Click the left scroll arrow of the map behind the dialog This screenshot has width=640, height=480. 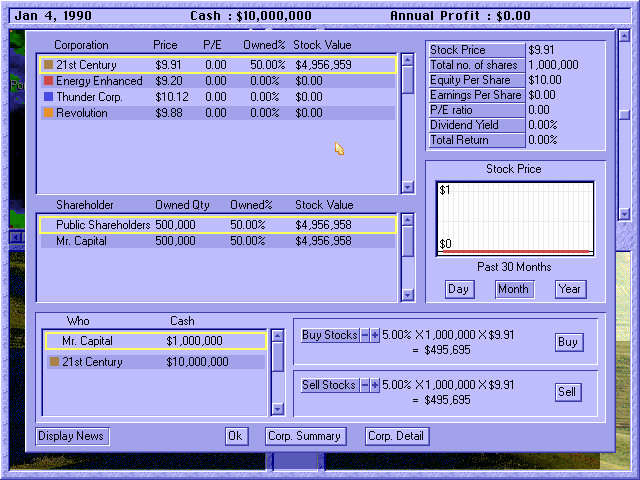coord(16,237)
